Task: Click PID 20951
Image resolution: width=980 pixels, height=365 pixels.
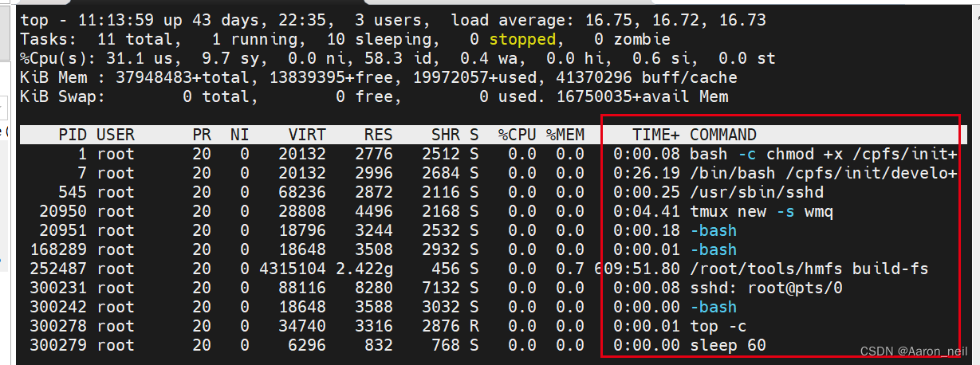Action: (x=63, y=230)
